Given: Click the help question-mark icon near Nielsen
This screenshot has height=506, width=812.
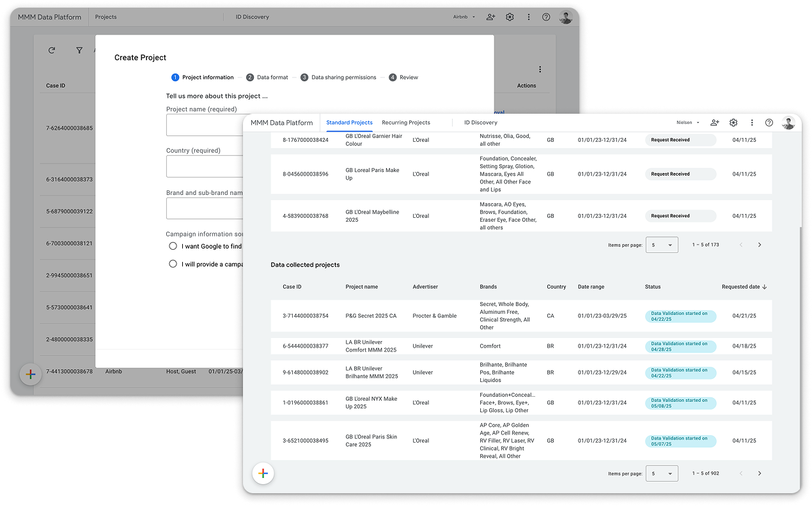Looking at the screenshot, I should coord(769,122).
